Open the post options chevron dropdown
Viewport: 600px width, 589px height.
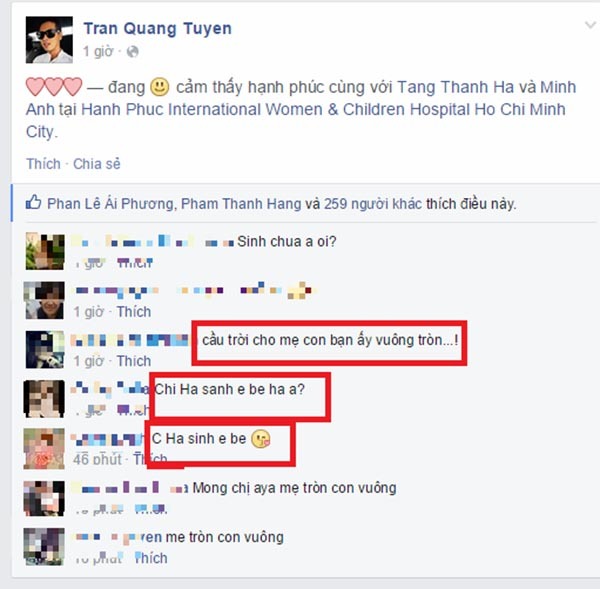pyautogui.click(x=590, y=26)
